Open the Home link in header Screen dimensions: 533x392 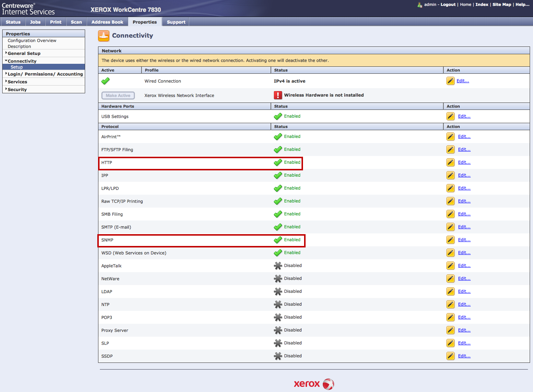[466, 5]
